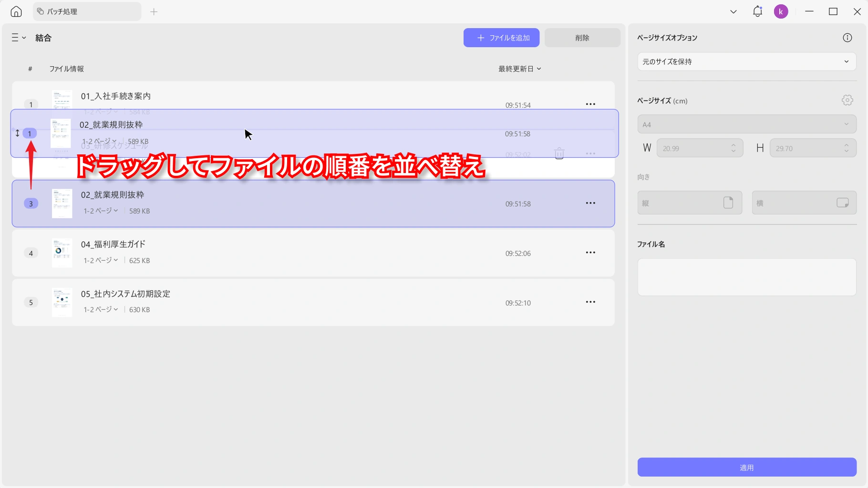Viewport: 868px width, 488px height.
Task: Click the 削除 button
Action: [582, 38]
